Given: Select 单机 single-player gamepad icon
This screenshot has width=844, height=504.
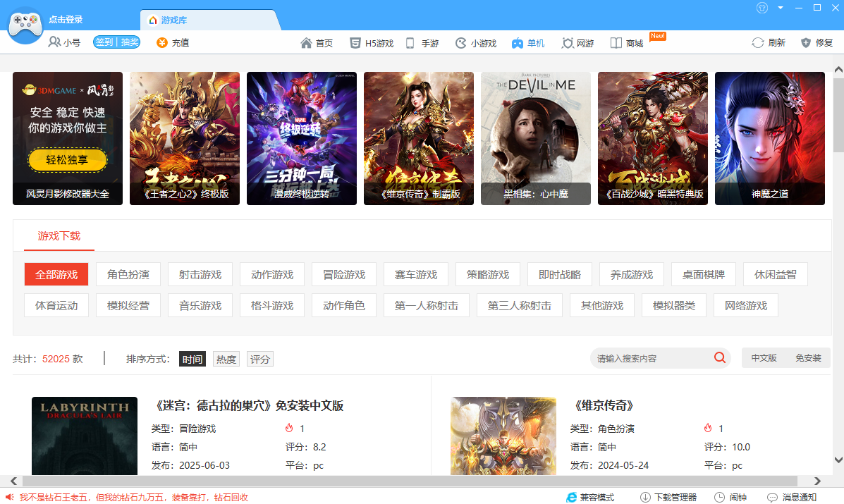Looking at the screenshot, I should tap(518, 43).
